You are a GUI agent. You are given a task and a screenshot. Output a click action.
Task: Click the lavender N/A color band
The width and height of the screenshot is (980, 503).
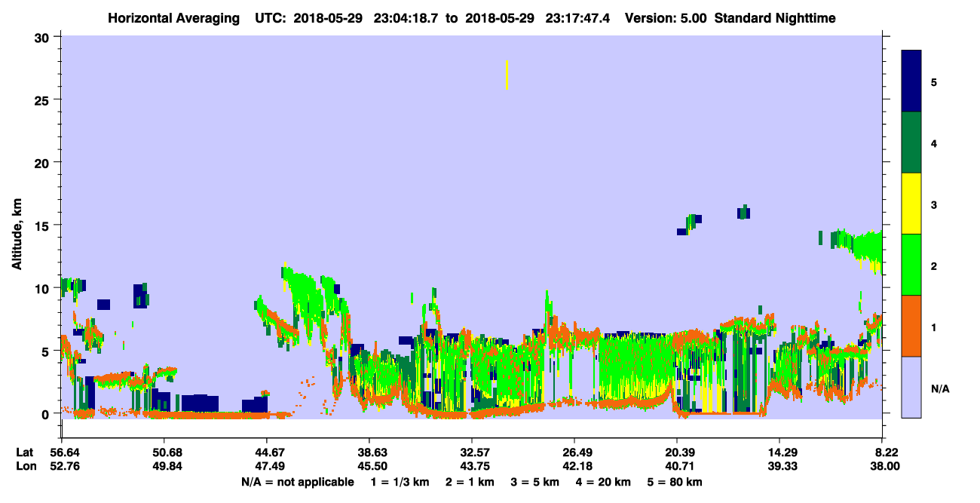(911, 386)
